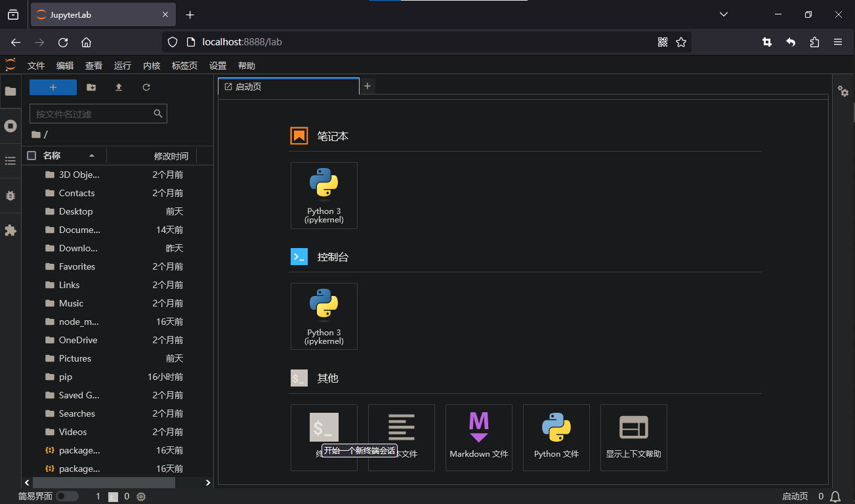855x504 pixels.
Task: Launch Python 3 notebook under 笔记本
Action: [x=324, y=196]
